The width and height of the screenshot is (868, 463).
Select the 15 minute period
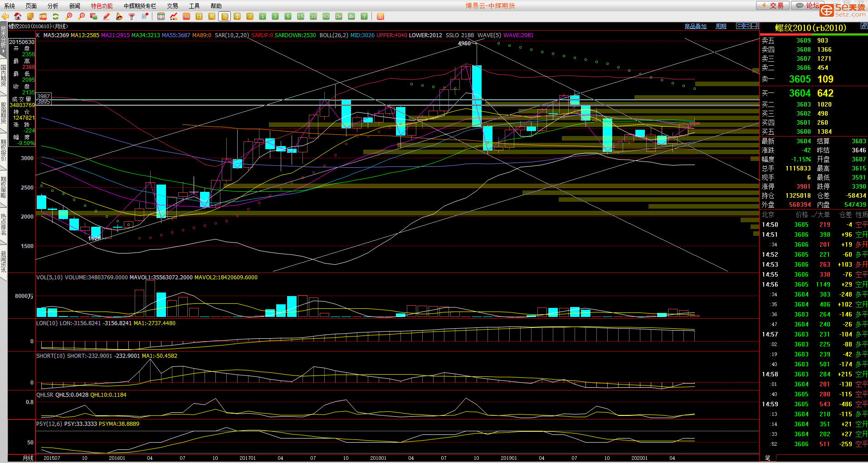coord(301,16)
